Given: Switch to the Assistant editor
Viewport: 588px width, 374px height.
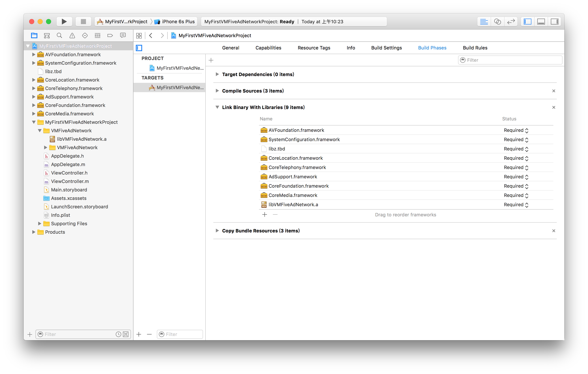Looking at the screenshot, I should tap(497, 22).
